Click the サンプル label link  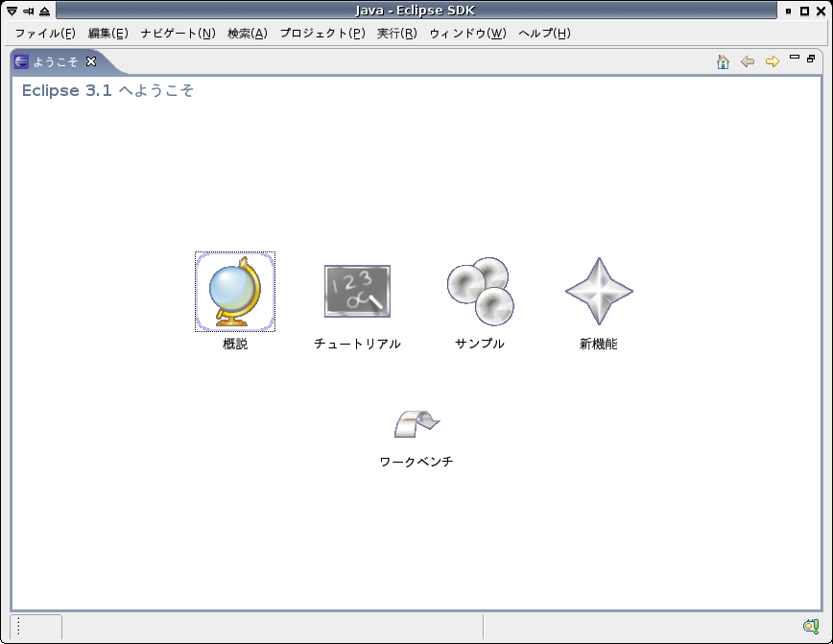480,344
